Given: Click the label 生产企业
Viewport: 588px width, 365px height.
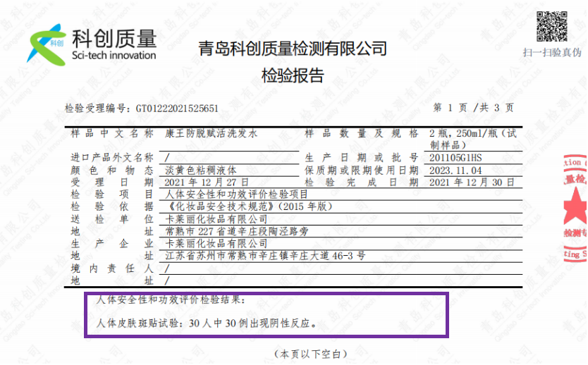Looking at the screenshot, I should tap(112, 244).
